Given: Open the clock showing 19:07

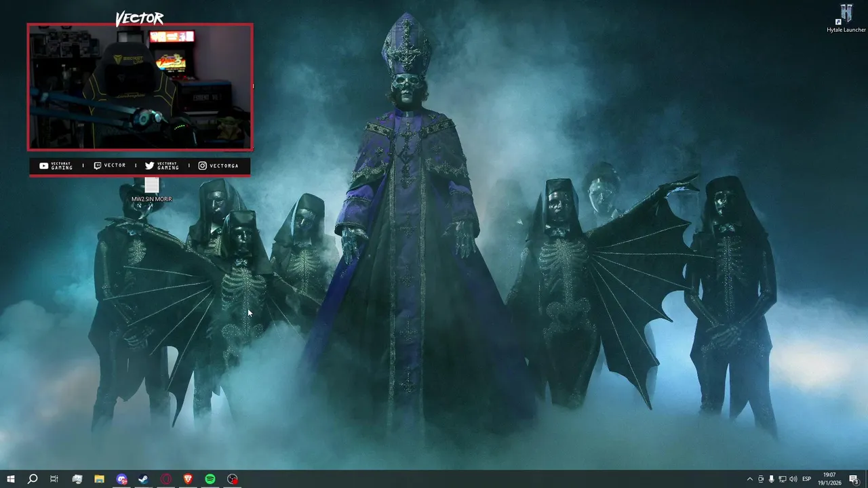Looking at the screenshot, I should [829, 479].
